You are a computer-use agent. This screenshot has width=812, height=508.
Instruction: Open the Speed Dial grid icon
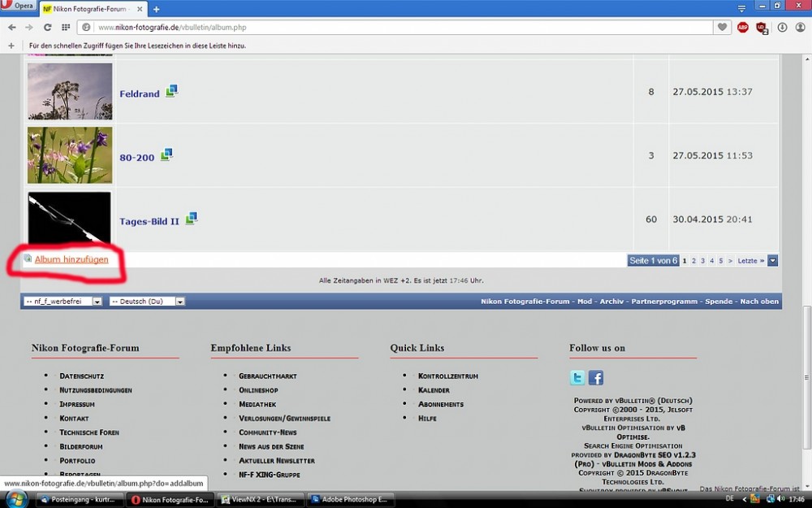[66, 27]
